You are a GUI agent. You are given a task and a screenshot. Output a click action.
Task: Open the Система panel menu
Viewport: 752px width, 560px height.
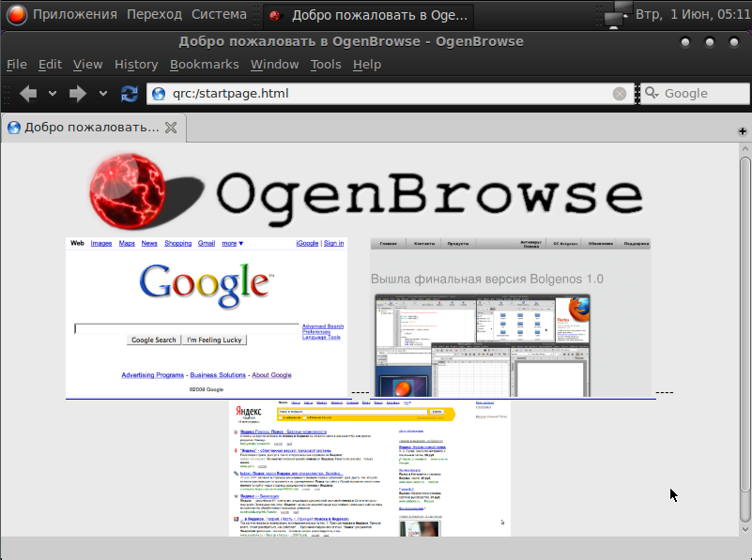pos(219,14)
